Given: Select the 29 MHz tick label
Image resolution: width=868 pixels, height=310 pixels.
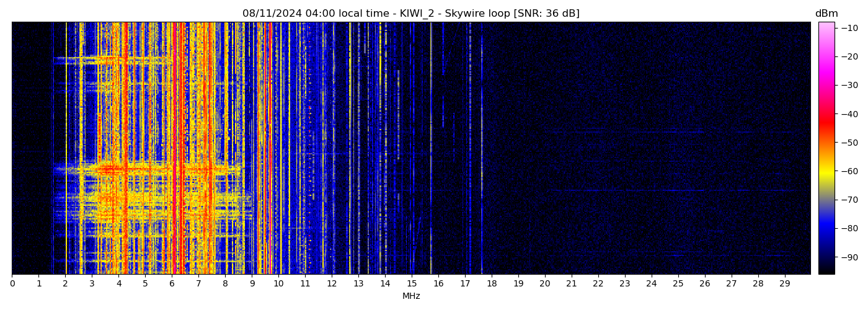Looking at the screenshot, I should (x=784, y=284).
